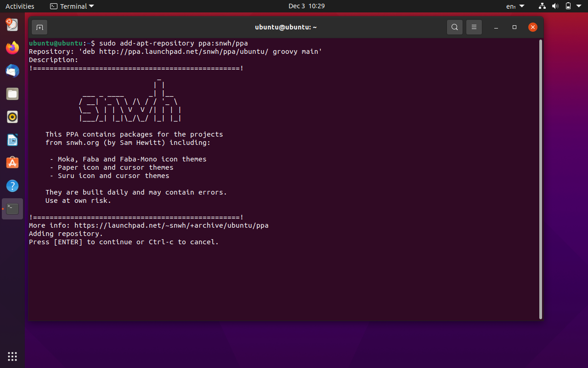Open Ubuntu Software from dock
The width and height of the screenshot is (588, 368).
pyautogui.click(x=12, y=163)
